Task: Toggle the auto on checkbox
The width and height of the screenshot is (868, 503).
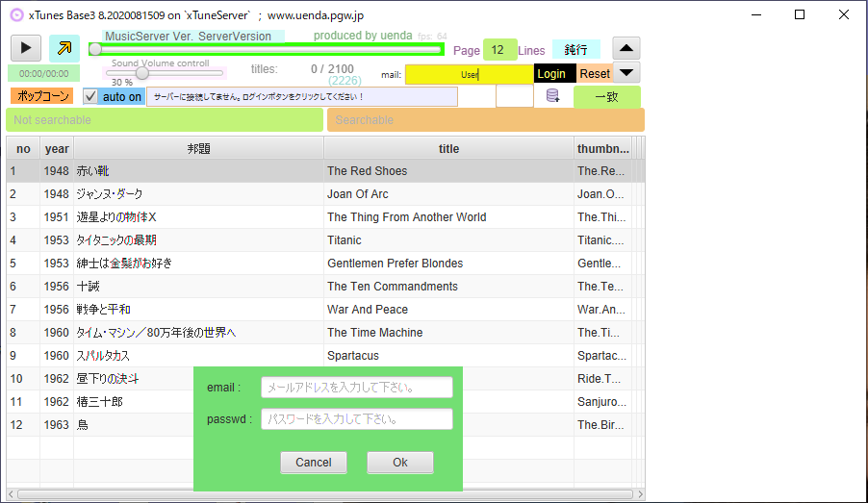Action: coord(90,96)
